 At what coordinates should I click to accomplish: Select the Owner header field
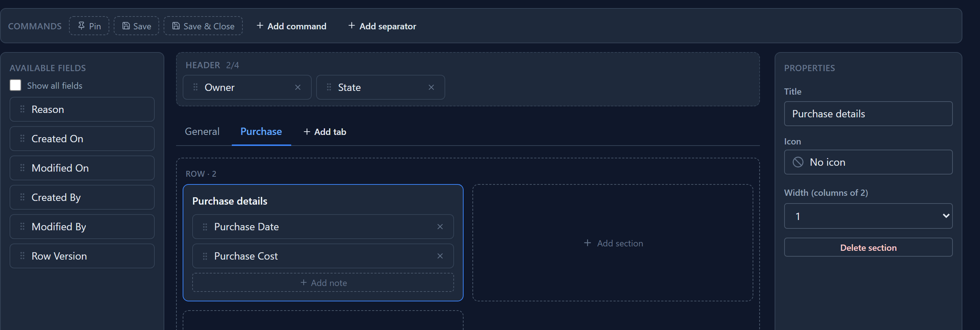coord(247,87)
